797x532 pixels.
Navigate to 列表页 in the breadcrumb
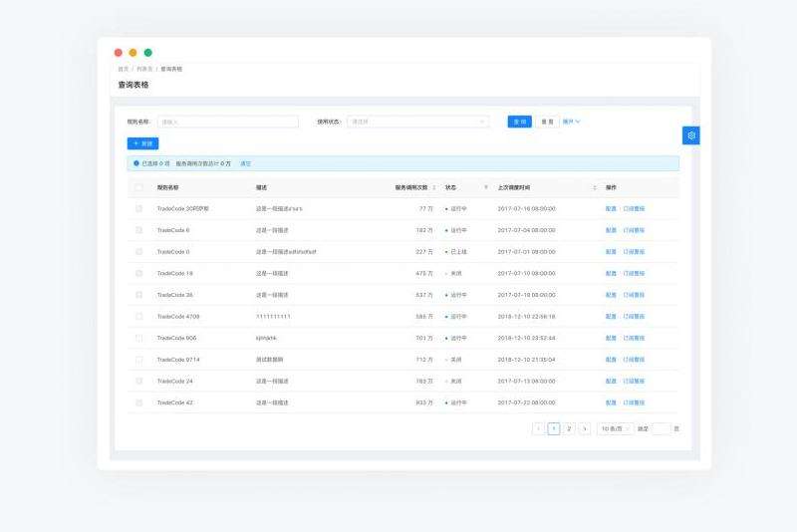click(x=145, y=69)
